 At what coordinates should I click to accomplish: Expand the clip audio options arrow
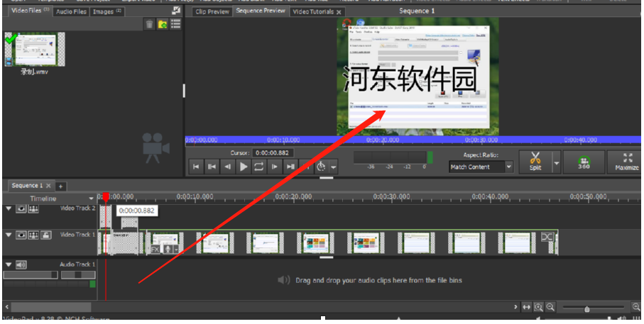pyautogui.click(x=177, y=250)
